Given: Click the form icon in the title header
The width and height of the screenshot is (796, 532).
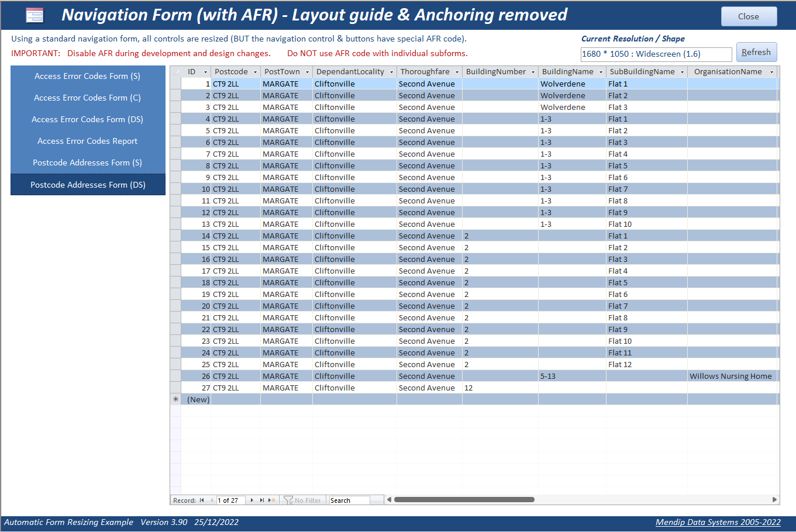Looking at the screenshot, I should point(35,15).
